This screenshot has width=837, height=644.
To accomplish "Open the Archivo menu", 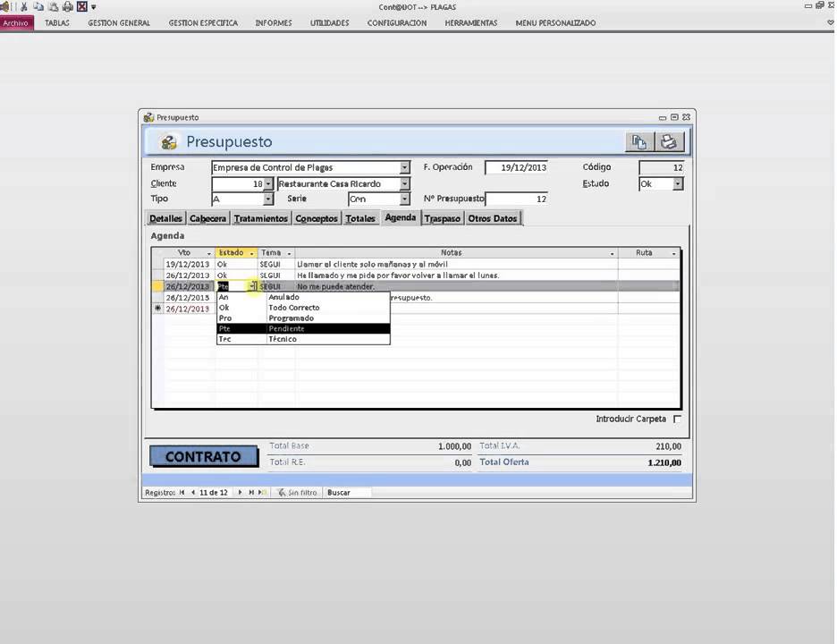I will coord(16,23).
